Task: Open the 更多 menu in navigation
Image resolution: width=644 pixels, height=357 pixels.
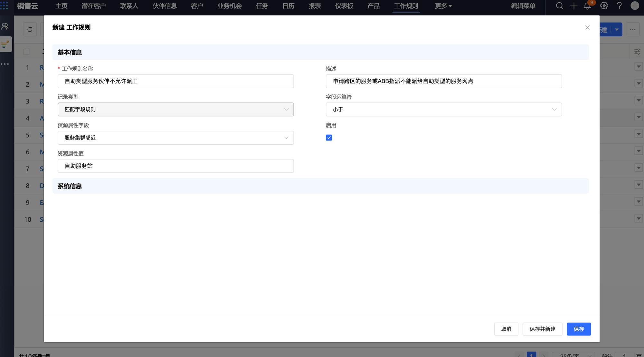Action: pyautogui.click(x=443, y=6)
